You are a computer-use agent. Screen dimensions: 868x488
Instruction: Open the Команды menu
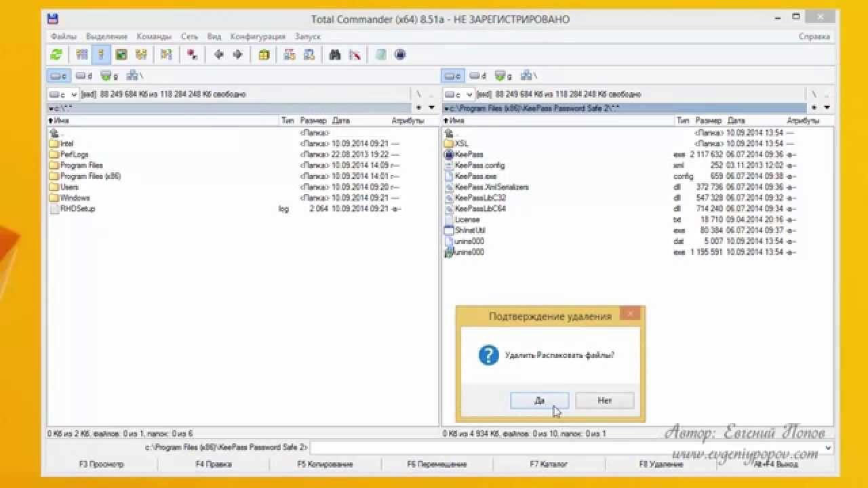tap(154, 37)
